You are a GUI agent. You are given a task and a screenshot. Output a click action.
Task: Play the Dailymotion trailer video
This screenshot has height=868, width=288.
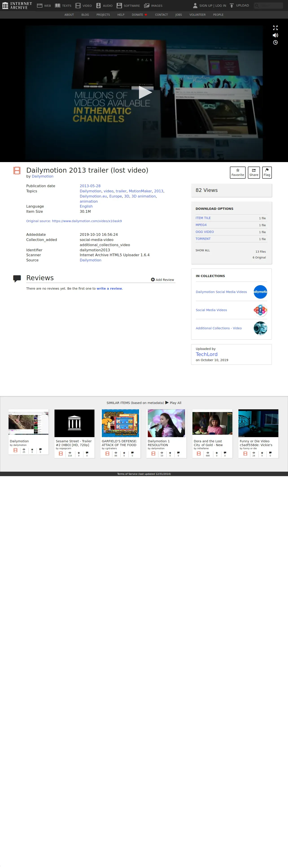[145, 92]
